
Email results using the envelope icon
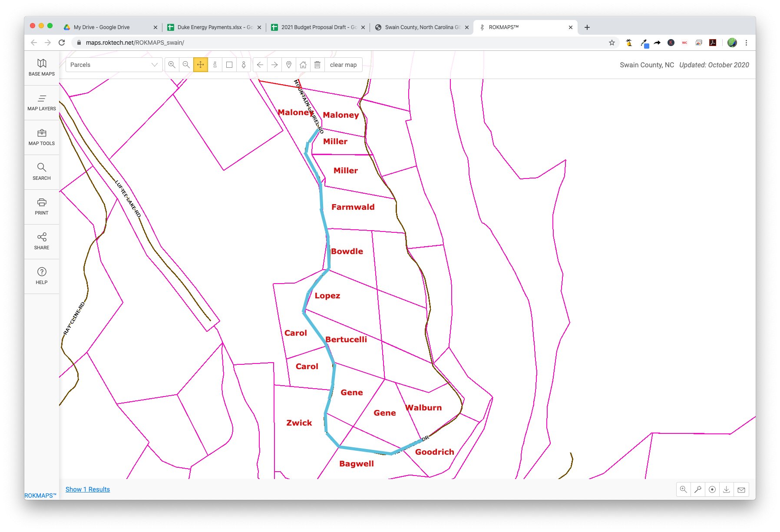(x=741, y=489)
